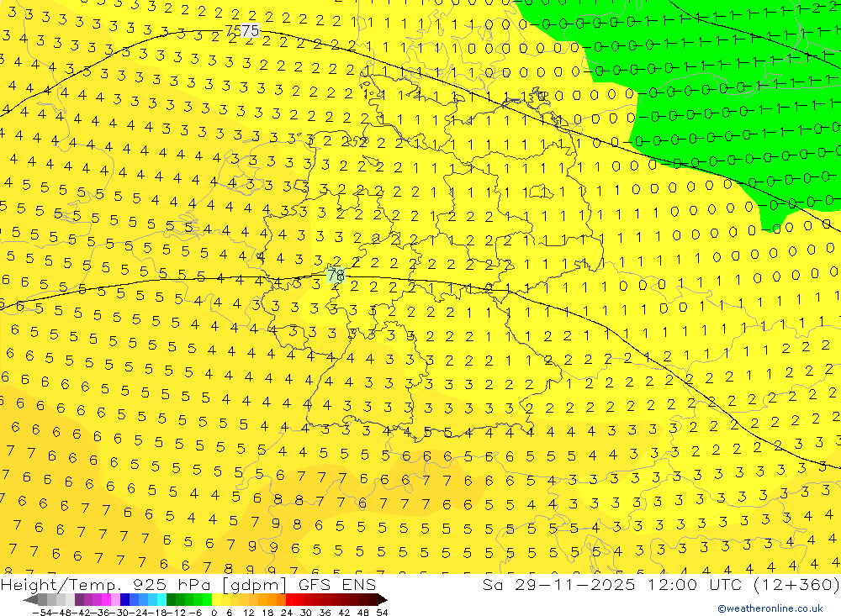Click the legend value '-54'
This screenshot has width=841, height=616.
tap(41, 612)
